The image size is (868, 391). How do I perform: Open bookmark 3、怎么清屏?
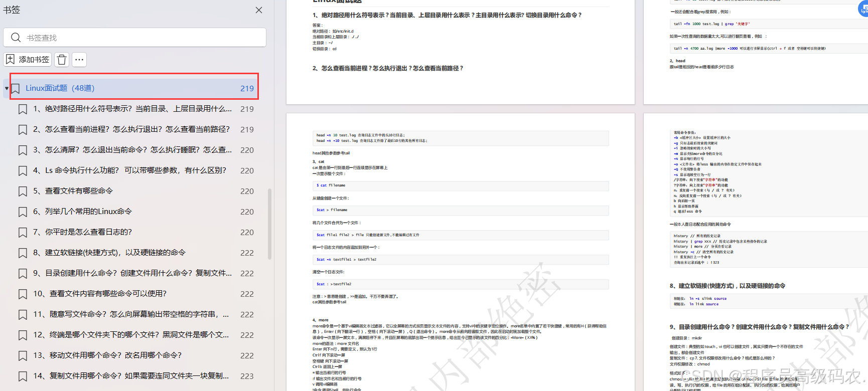point(132,150)
